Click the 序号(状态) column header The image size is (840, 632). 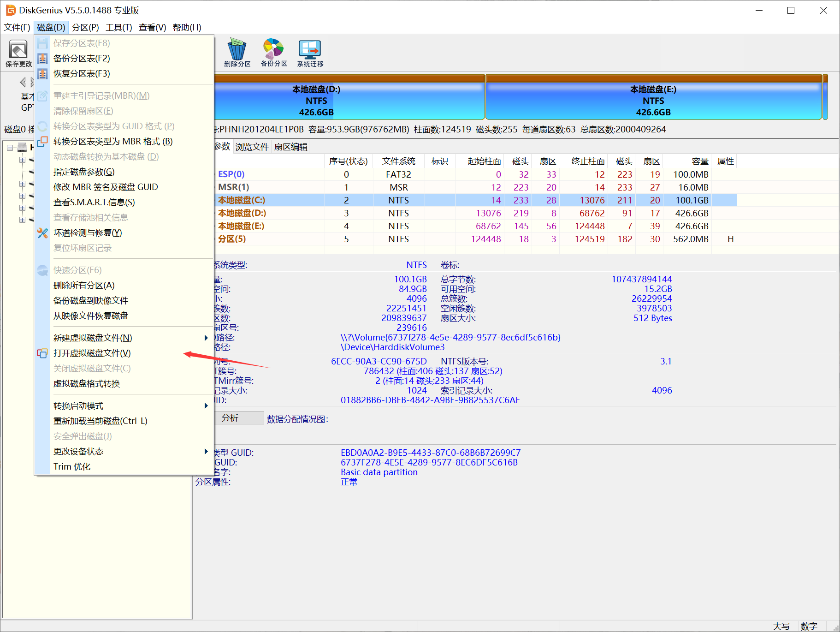(349, 161)
